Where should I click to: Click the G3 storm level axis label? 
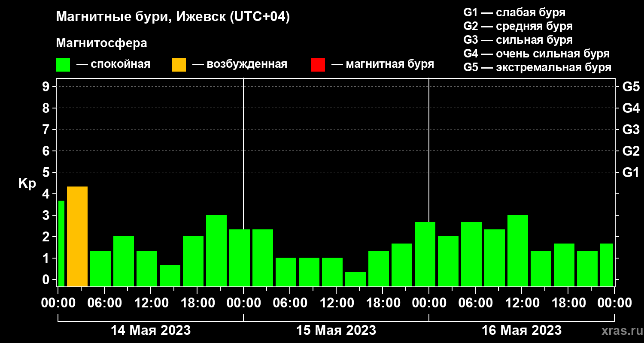(631, 129)
